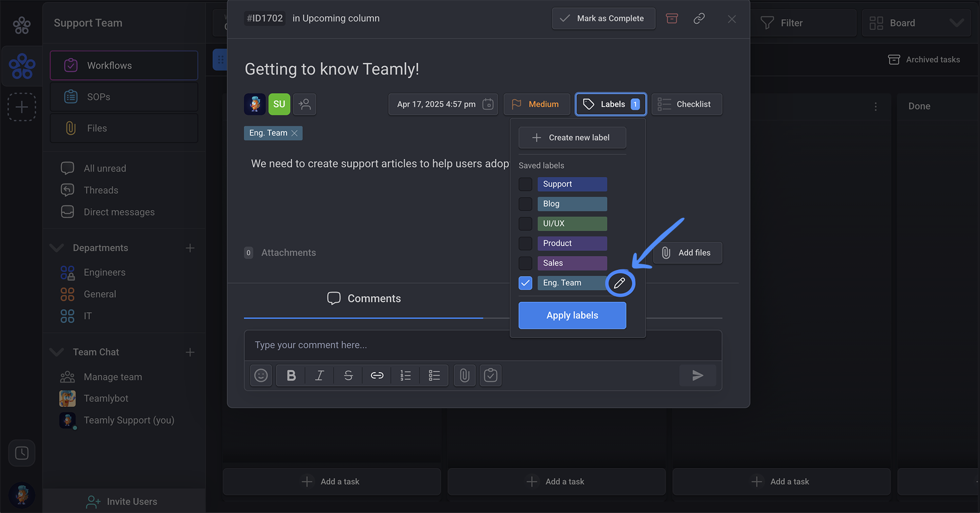This screenshot has height=513, width=980.
Task: Check the Blog label checkbox
Action: 525,204
